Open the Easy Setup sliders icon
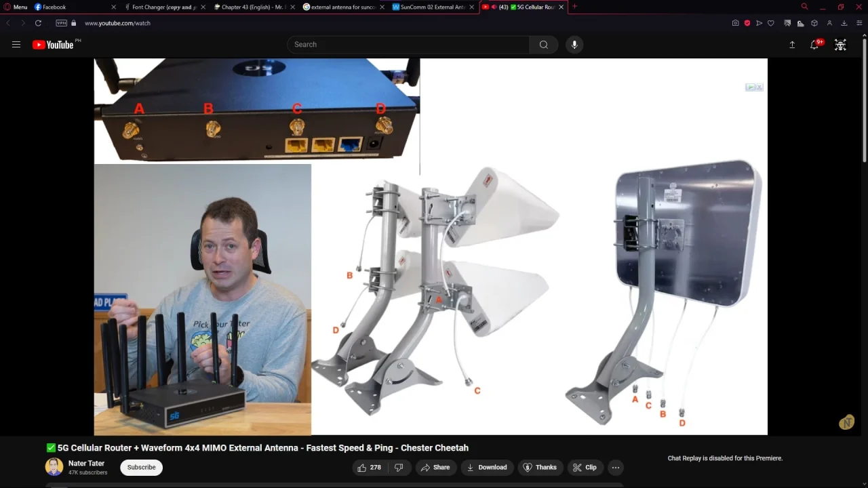868x488 pixels. 859,23
